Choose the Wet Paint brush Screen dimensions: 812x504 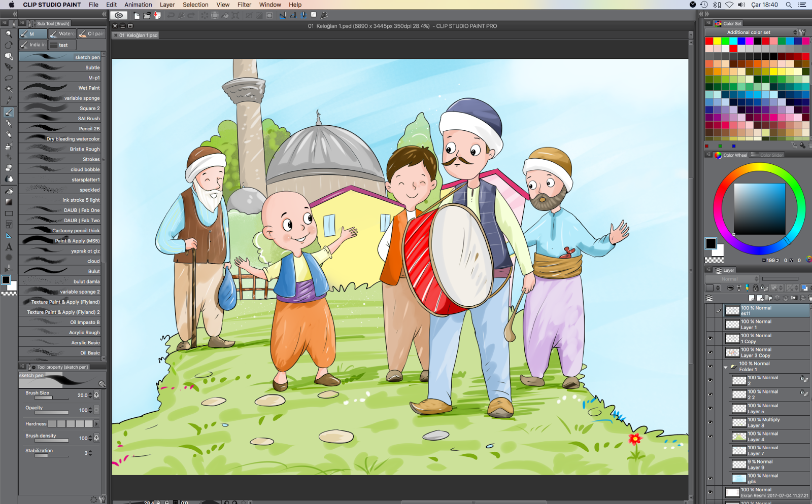60,88
